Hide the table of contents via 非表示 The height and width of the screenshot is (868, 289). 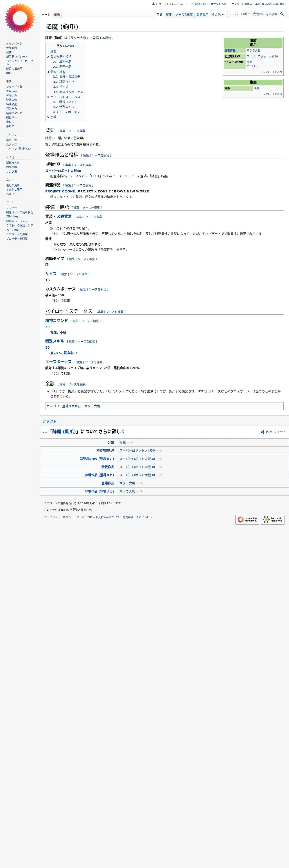[69, 46]
